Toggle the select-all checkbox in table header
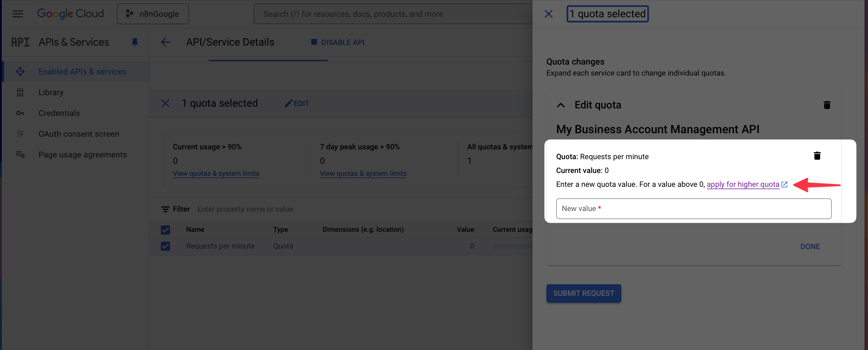This screenshot has width=868, height=350. tap(165, 229)
